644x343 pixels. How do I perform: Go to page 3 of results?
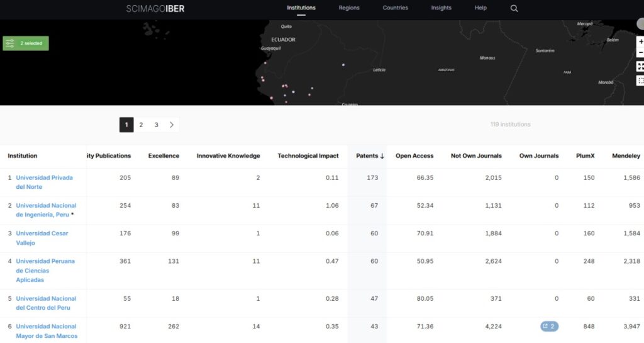click(x=156, y=125)
